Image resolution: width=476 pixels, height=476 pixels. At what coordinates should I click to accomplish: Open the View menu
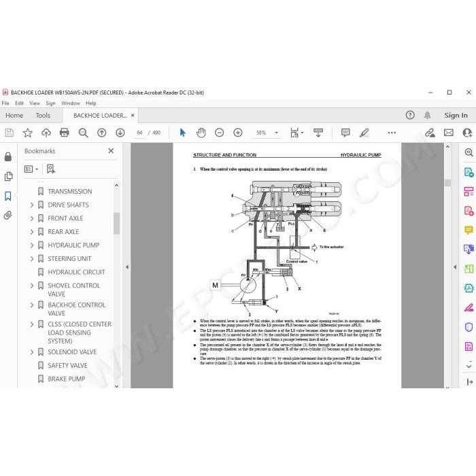(35, 103)
